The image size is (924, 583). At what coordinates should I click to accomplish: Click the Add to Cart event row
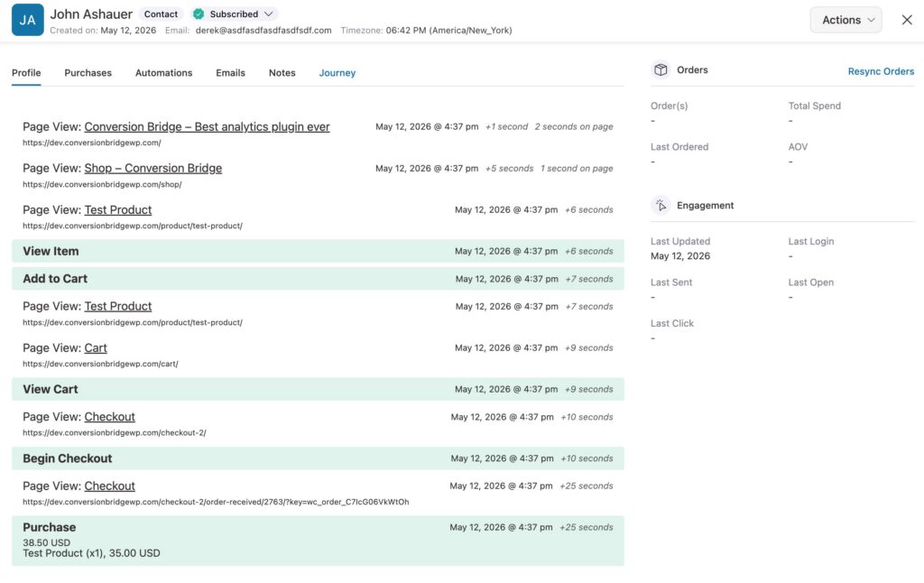[x=318, y=279]
